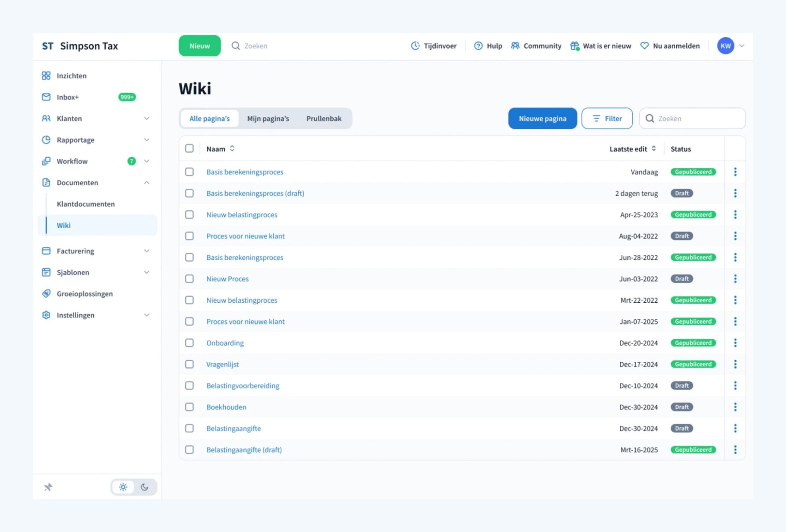
Task: Click the Hulp question mark icon
Action: (478, 46)
